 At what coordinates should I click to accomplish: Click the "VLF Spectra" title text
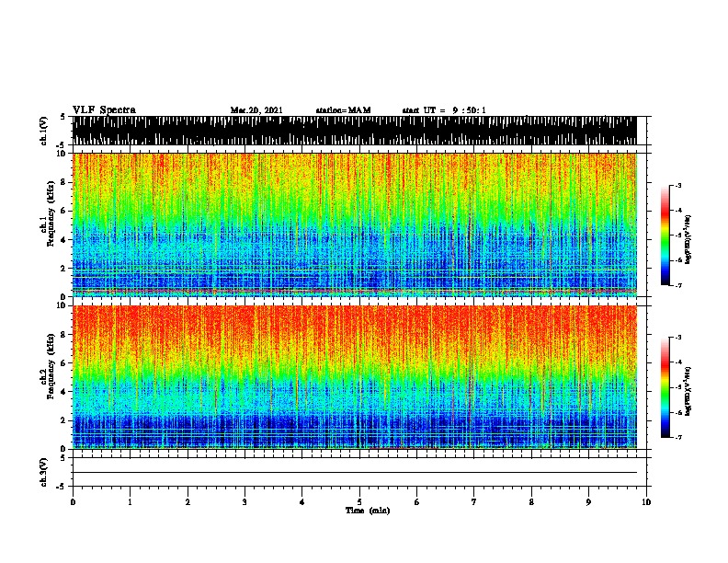click(x=104, y=110)
